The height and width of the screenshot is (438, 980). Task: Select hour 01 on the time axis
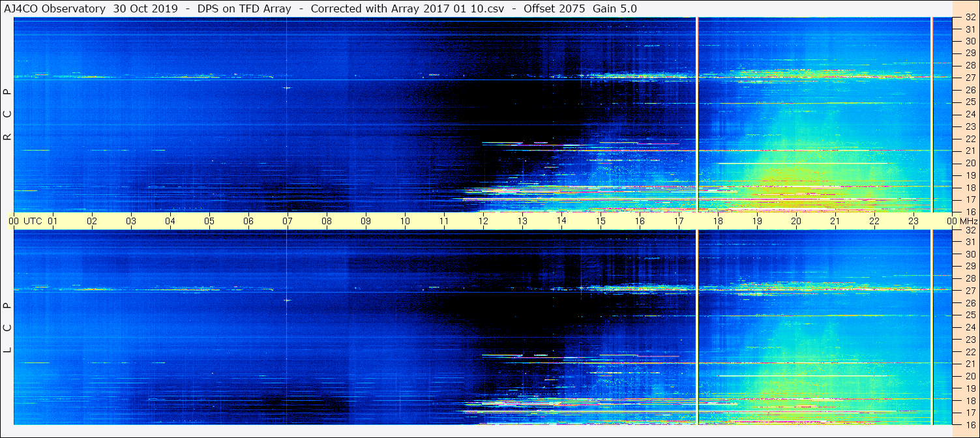click(53, 221)
